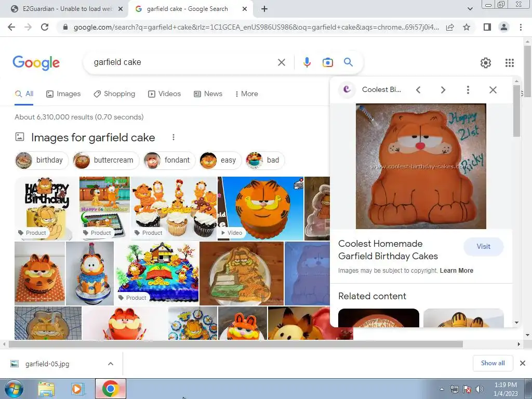
Task: Launch the media player from the taskbar
Action: (x=78, y=389)
